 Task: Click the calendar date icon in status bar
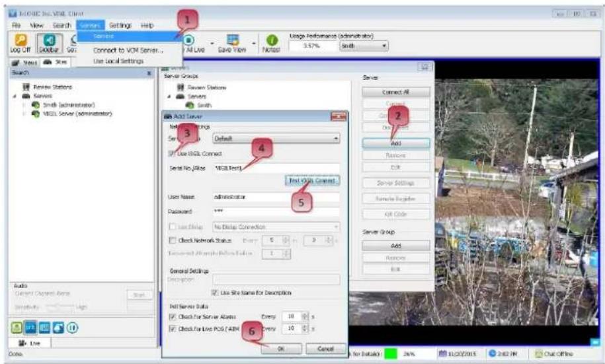pos(443,353)
